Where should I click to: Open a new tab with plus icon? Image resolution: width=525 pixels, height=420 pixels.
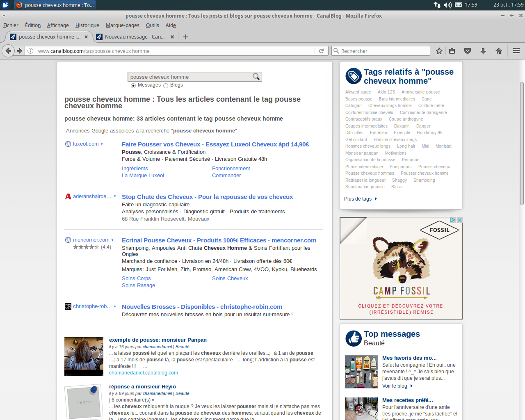pyautogui.click(x=186, y=37)
